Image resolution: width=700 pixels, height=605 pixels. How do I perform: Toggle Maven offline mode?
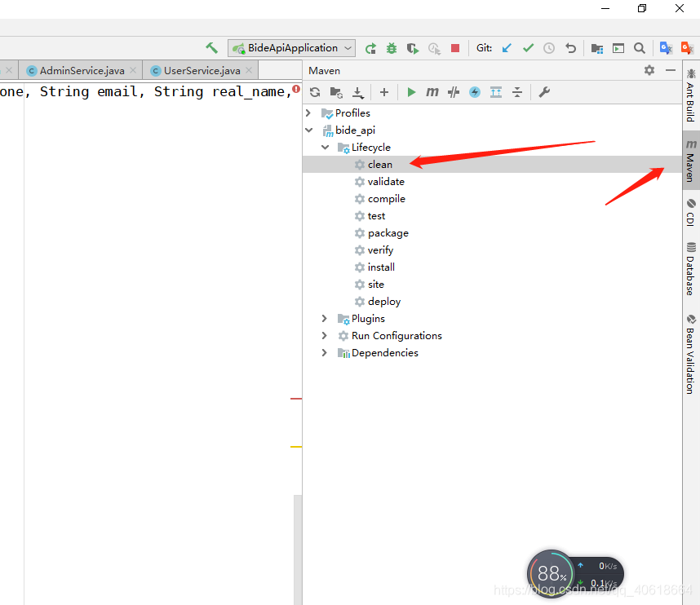click(x=454, y=92)
